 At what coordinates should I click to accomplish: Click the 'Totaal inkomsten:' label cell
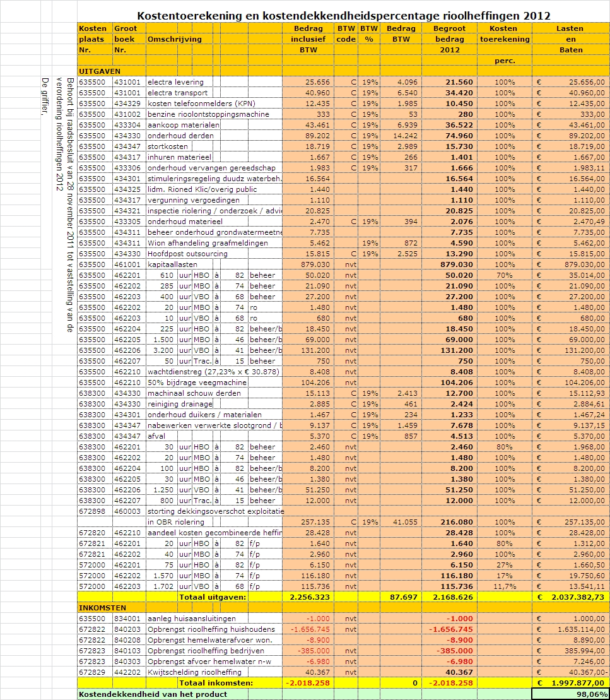(216, 683)
